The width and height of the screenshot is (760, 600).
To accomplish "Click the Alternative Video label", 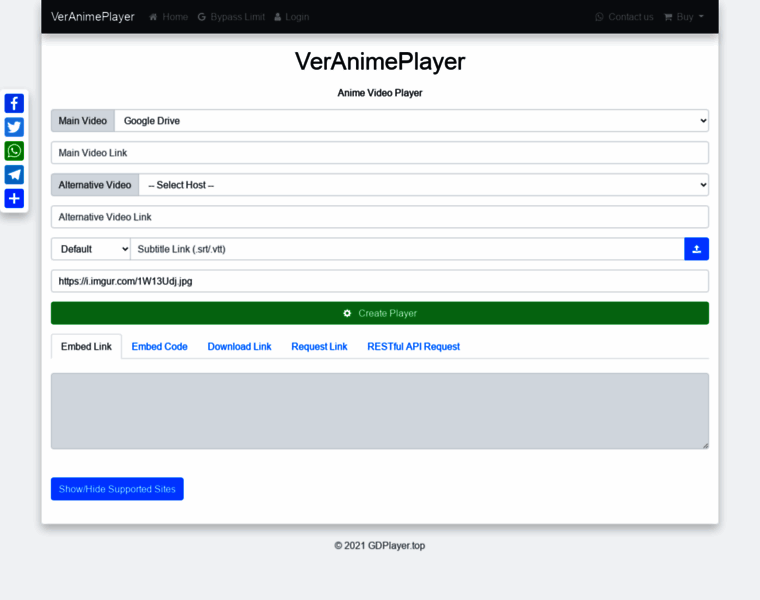I will 95,185.
